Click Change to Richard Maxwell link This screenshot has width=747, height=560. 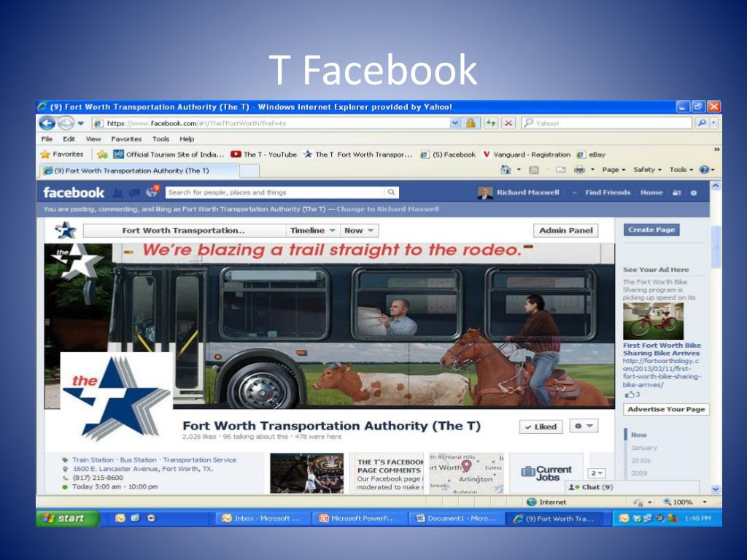pyautogui.click(x=388, y=209)
